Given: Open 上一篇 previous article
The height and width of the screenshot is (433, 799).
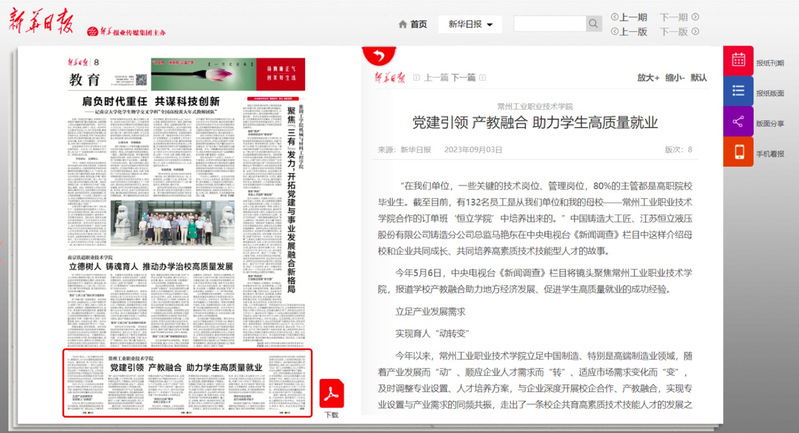Looking at the screenshot, I should [x=436, y=77].
